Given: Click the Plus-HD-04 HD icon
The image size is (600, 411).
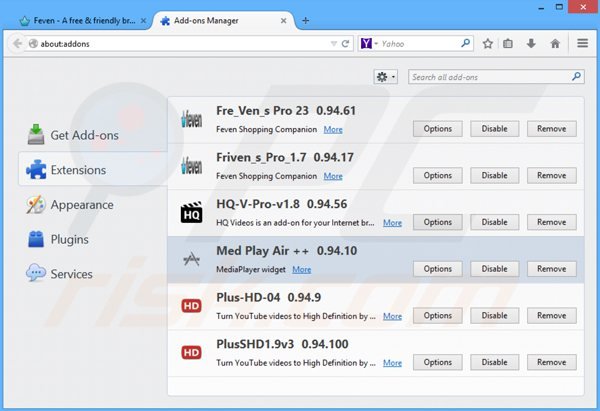Looking at the screenshot, I should coord(191,306).
